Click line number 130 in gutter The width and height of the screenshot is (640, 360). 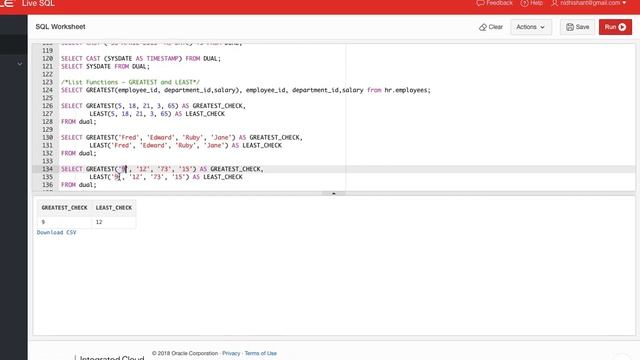[x=47, y=138]
